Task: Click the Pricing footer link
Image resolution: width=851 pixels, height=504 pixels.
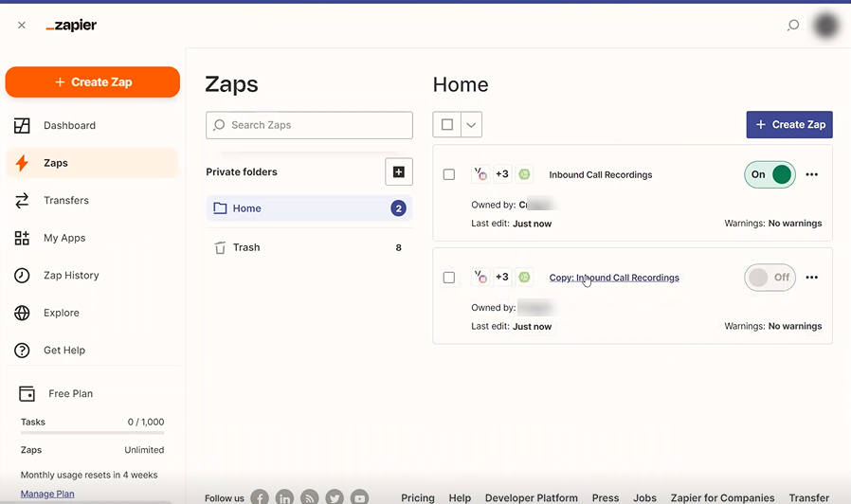Action: (417, 497)
